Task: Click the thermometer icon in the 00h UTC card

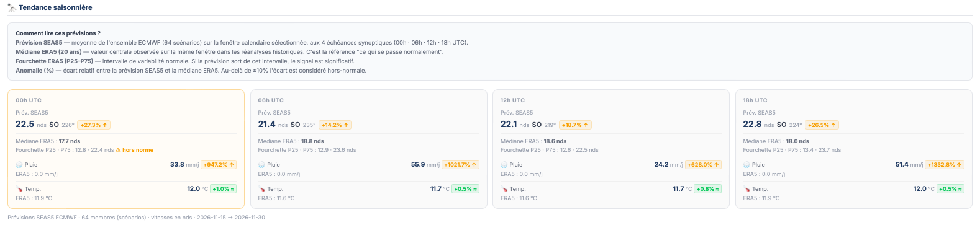Action: tap(19, 189)
